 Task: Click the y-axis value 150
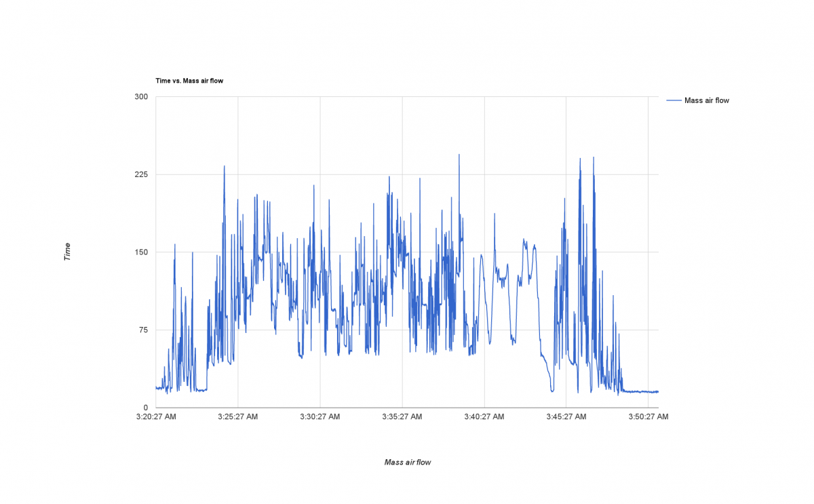tap(141, 252)
